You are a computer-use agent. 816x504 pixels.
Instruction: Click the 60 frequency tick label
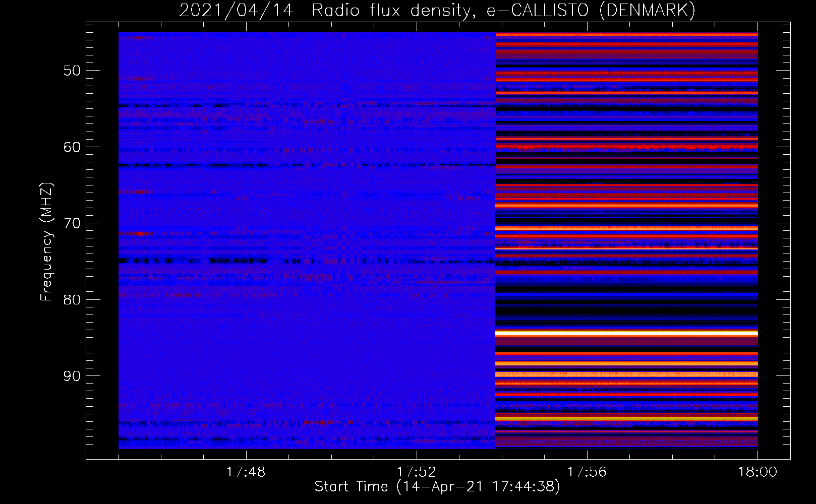[72, 147]
